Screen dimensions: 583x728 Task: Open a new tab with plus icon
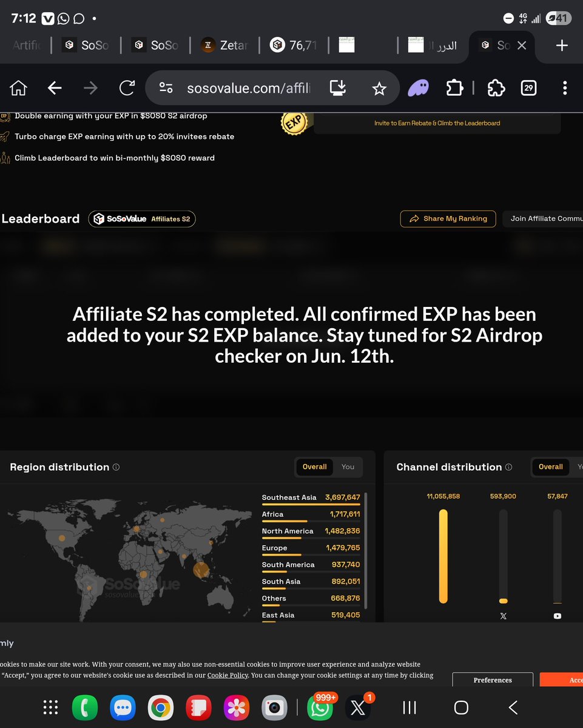point(562,45)
